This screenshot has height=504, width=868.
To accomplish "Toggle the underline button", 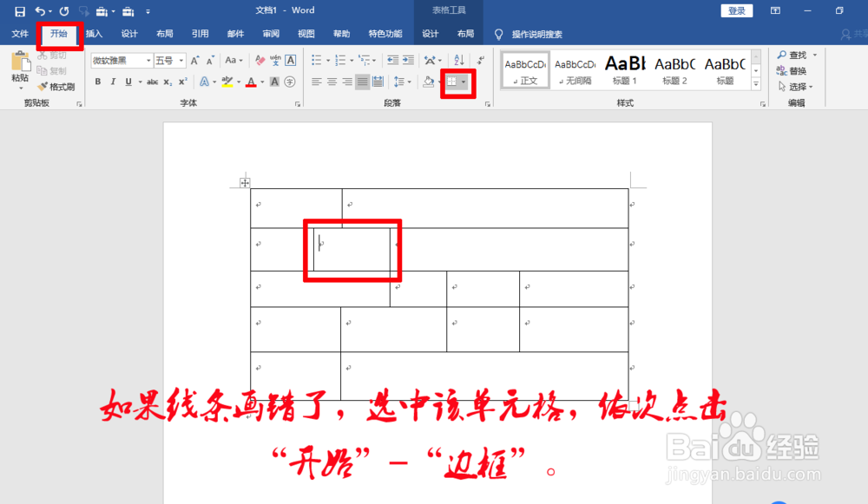I will pyautogui.click(x=127, y=81).
